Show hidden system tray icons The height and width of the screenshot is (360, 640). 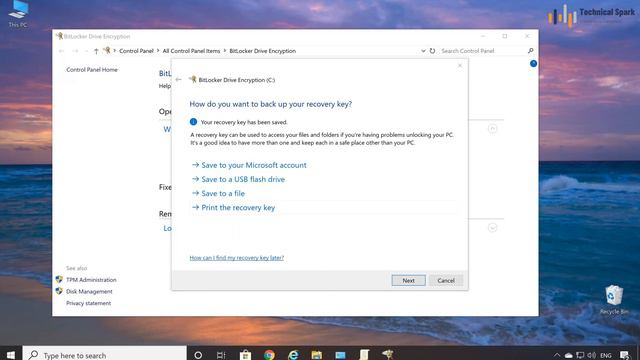click(x=557, y=355)
